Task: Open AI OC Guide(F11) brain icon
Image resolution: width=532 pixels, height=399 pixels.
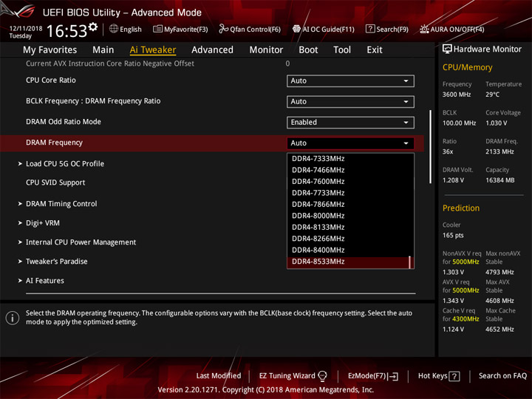Action: tap(296, 29)
